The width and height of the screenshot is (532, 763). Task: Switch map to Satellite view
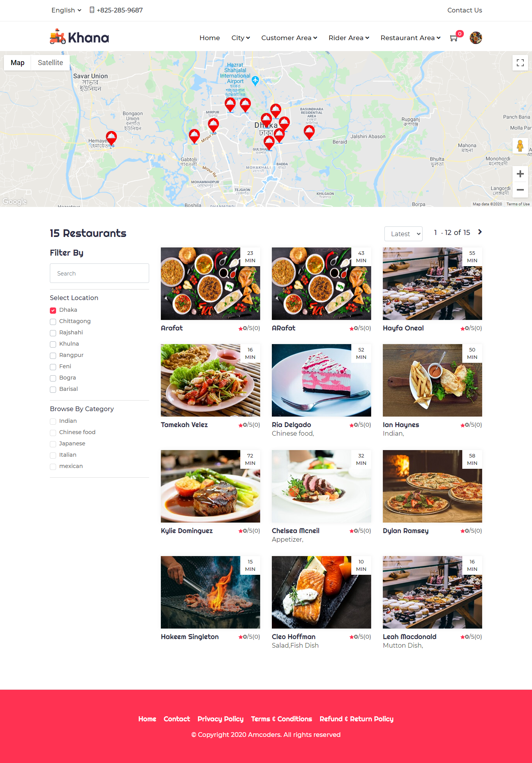tap(50, 63)
